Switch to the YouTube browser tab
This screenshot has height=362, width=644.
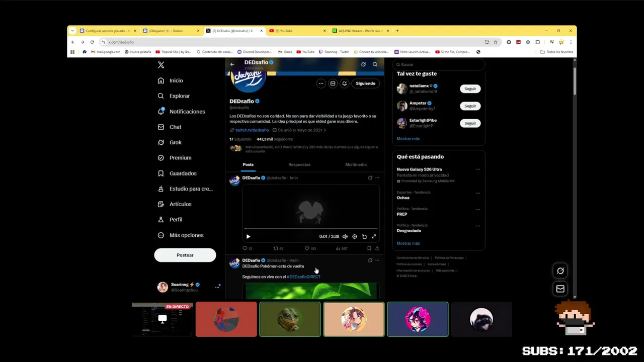(x=296, y=31)
